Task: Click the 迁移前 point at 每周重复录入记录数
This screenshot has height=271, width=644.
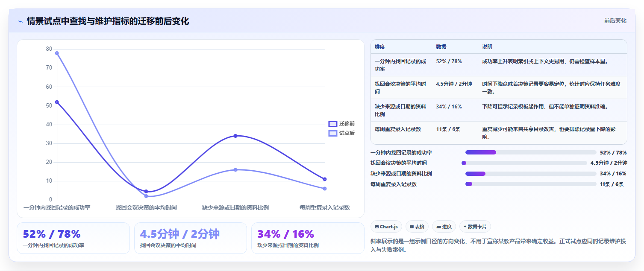Action: point(325,179)
